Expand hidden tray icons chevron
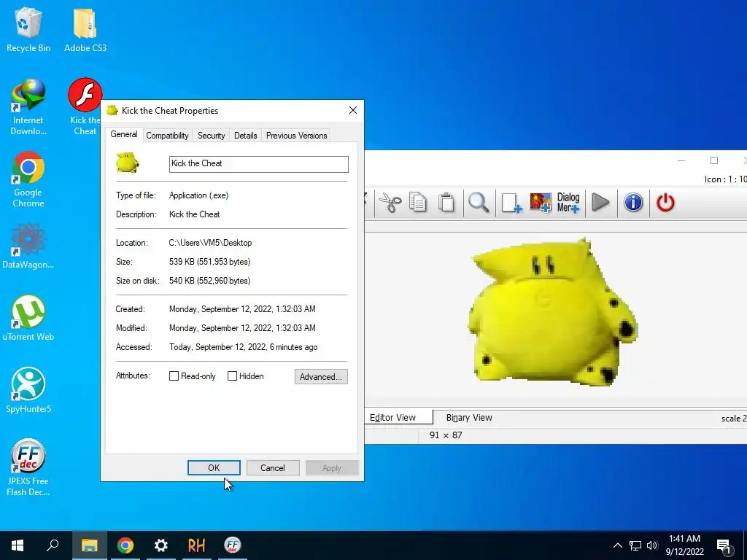The width and height of the screenshot is (747, 560). point(617,545)
